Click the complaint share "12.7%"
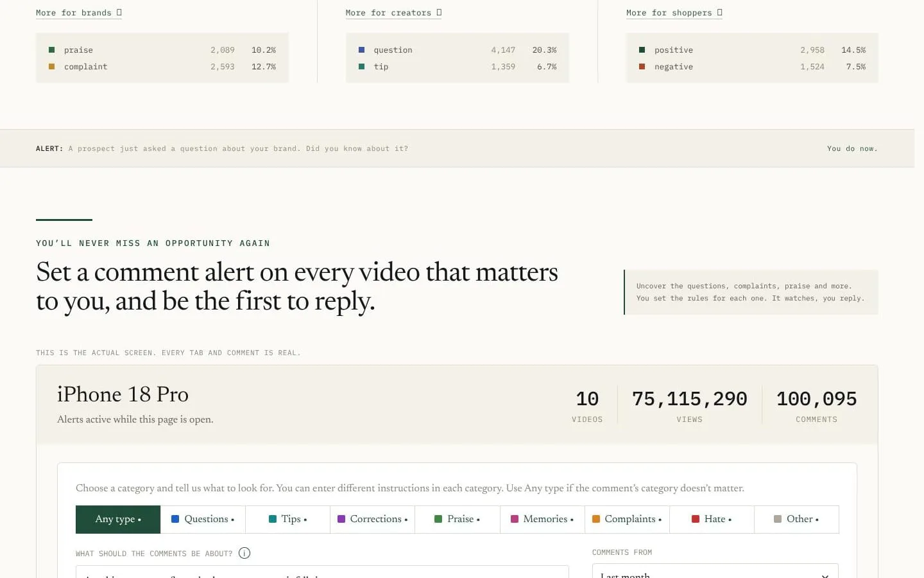This screenshot has width=924, height=578. pos(264,67)
